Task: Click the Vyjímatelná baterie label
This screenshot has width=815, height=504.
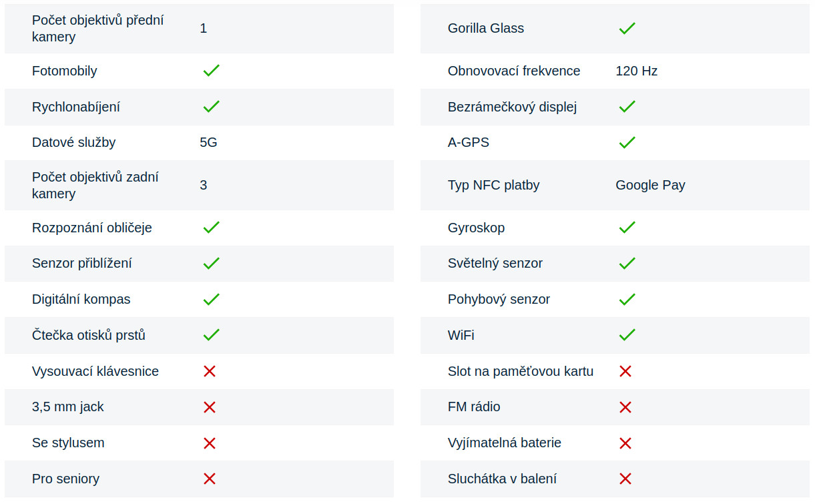Action: point(504,443)
